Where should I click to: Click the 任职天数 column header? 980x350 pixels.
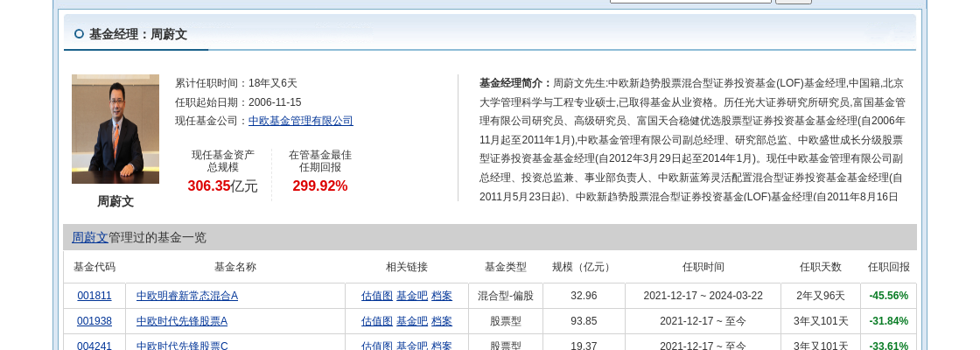(821, 267)
